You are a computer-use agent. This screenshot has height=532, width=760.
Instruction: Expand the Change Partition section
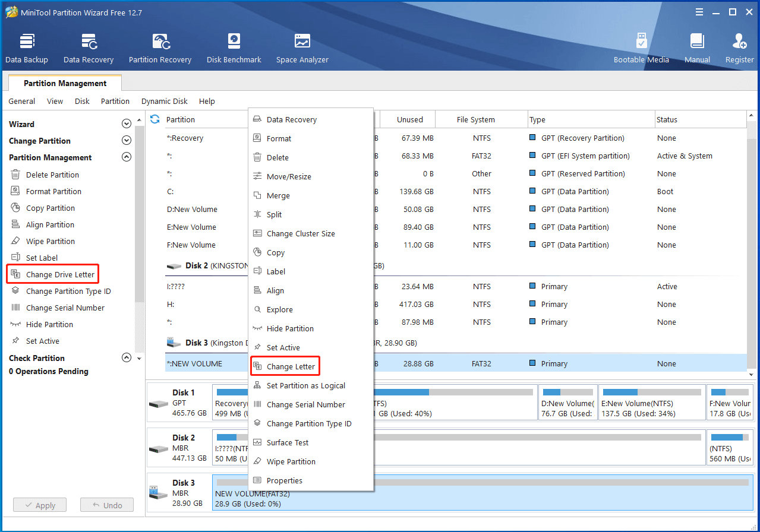coord(126,140)
